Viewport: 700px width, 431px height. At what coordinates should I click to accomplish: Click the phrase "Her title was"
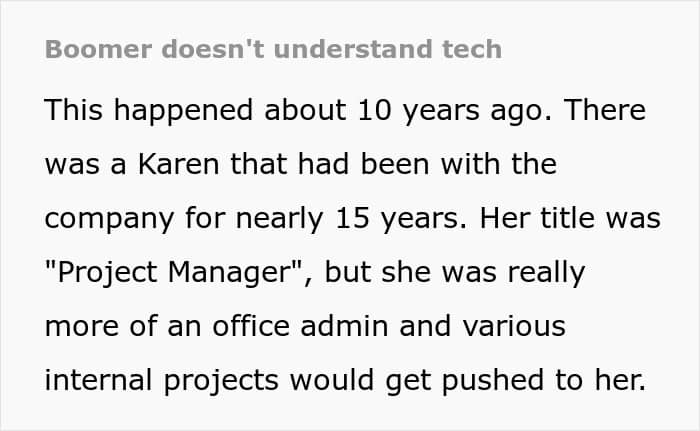570,218
